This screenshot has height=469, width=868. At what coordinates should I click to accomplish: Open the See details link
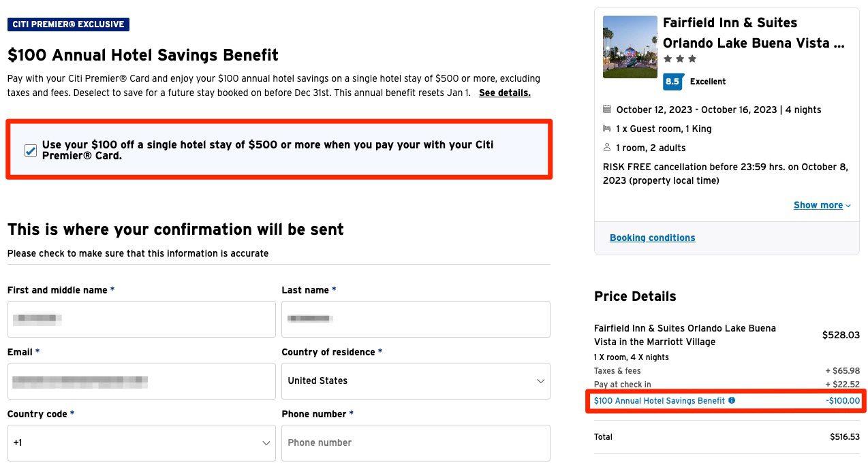point(504,93)
